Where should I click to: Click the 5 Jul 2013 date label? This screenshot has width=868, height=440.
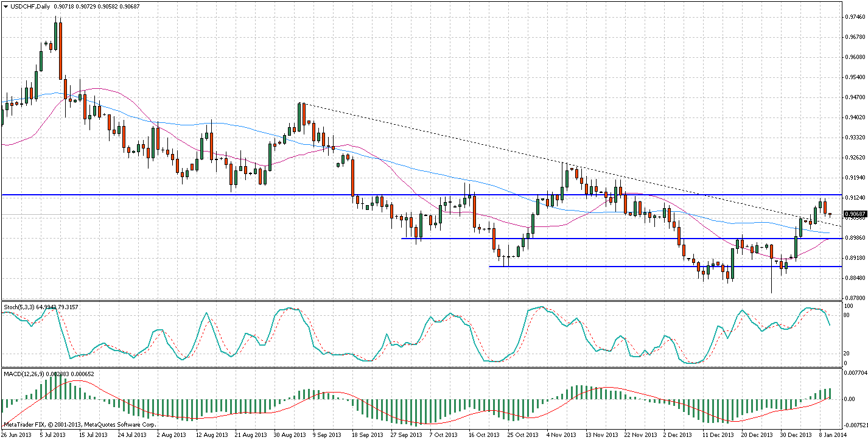[x=54, y=435]
